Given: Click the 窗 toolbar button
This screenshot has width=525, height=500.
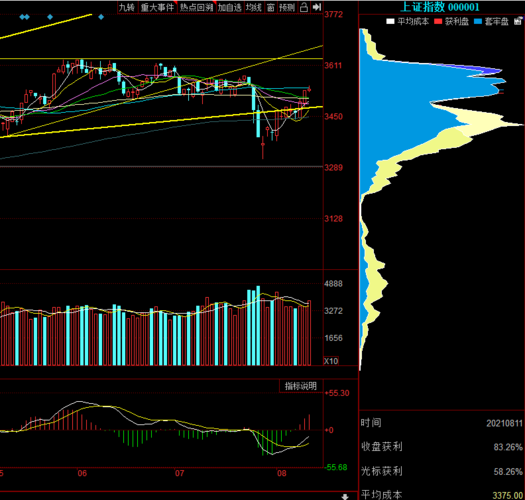Looking at the screenshot, I should pyautogui.click(x=271, y=7).
